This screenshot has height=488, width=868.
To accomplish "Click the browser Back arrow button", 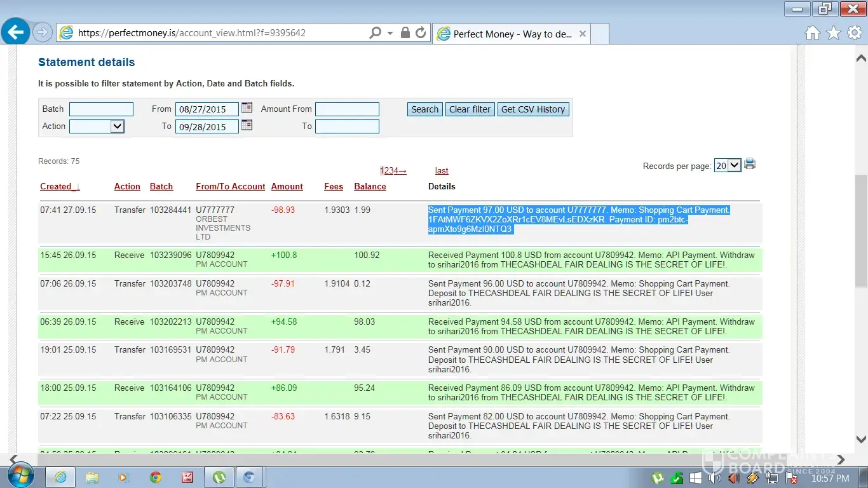I will click(15, 32).
